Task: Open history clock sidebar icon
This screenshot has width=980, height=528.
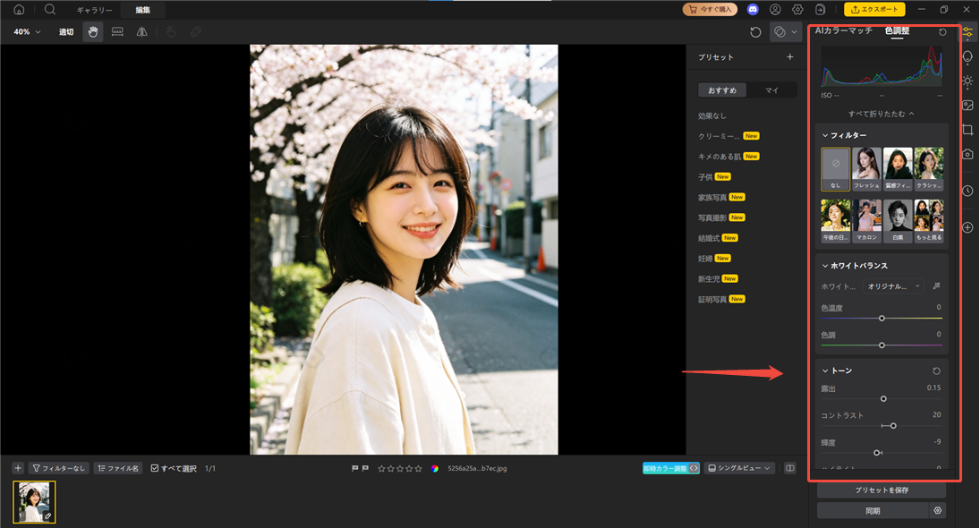Action: pyautogui.click(x=967, y=191)
